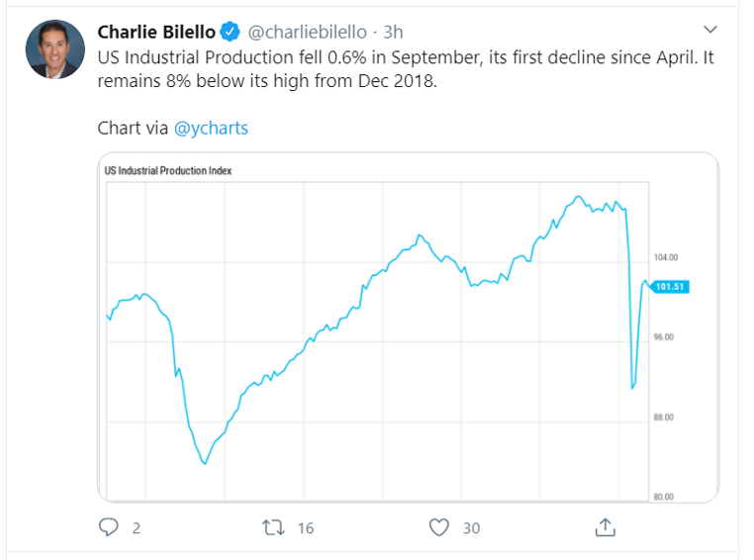This screenshot has width=754, height=560.
Task: Click the reply count of 2
Action: coord(136,528)
